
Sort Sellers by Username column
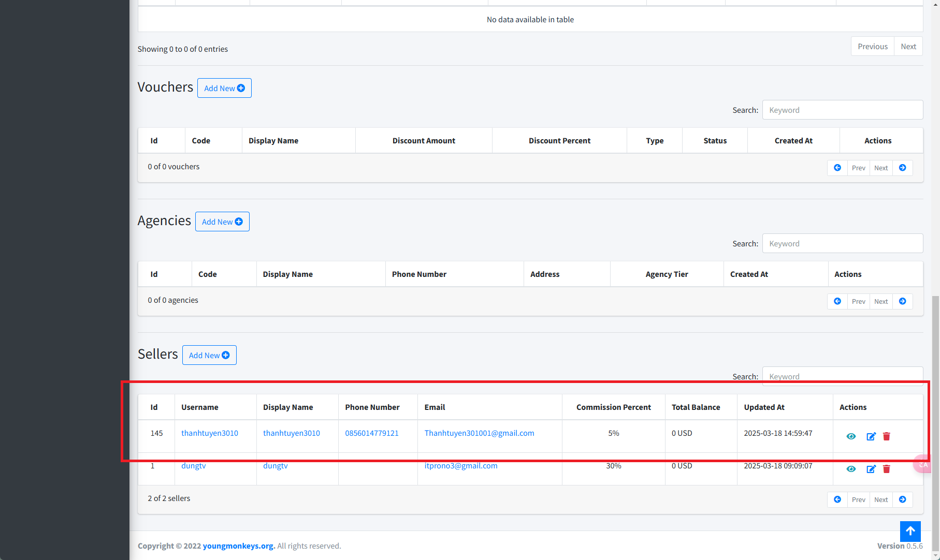tap(215, 407)
